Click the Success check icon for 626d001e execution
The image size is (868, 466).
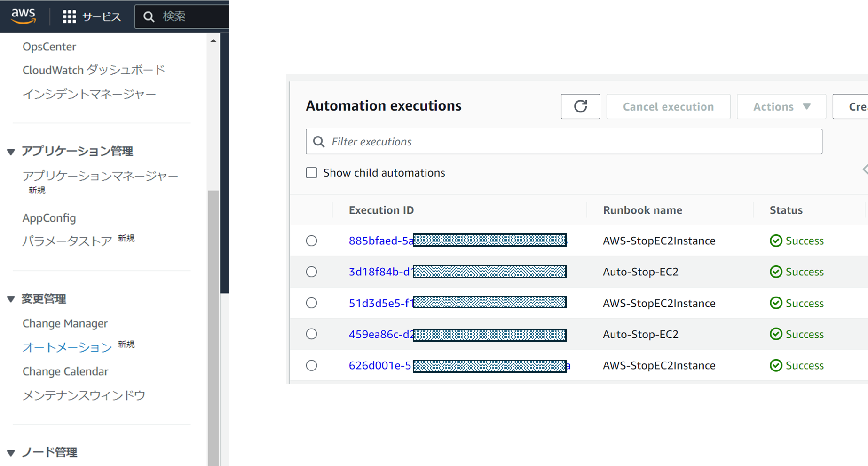(x=776, y=365)
